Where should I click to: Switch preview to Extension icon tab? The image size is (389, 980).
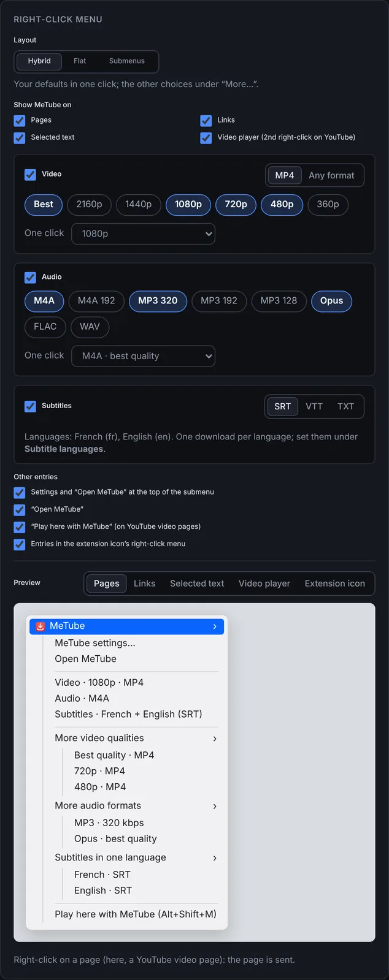pyautogui.click(x=335, y=584)
